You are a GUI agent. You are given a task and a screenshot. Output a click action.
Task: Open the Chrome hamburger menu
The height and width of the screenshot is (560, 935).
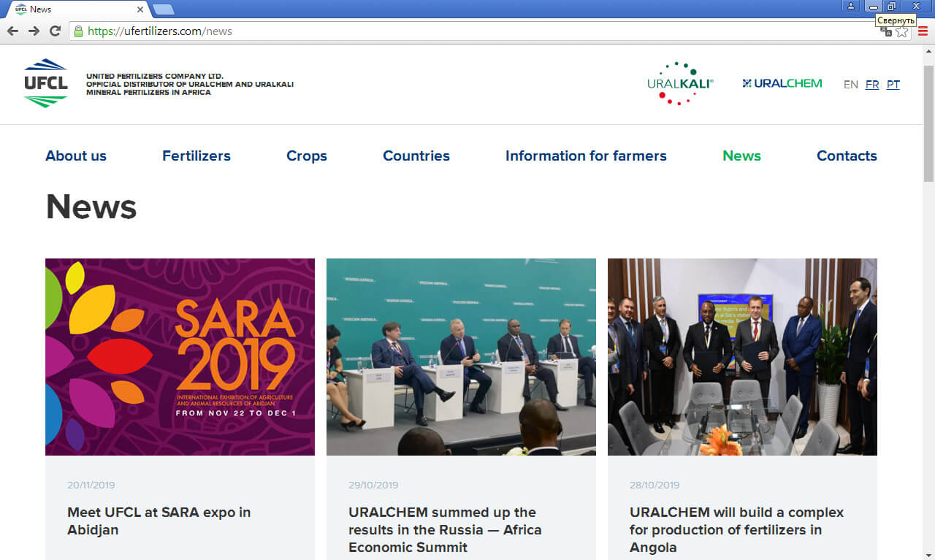(923, 31)
